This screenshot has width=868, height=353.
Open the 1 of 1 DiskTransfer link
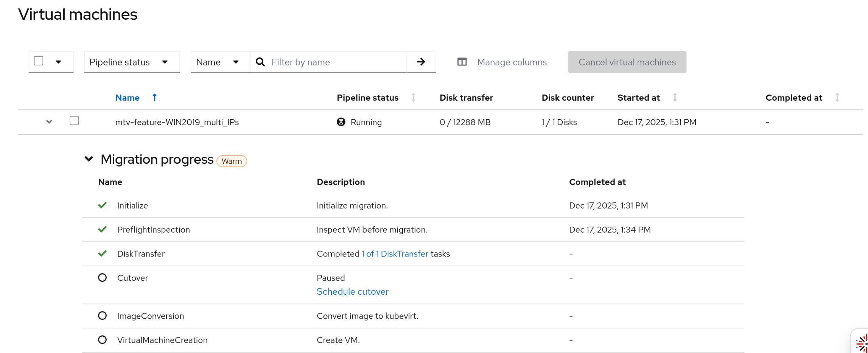click(395, 254)
